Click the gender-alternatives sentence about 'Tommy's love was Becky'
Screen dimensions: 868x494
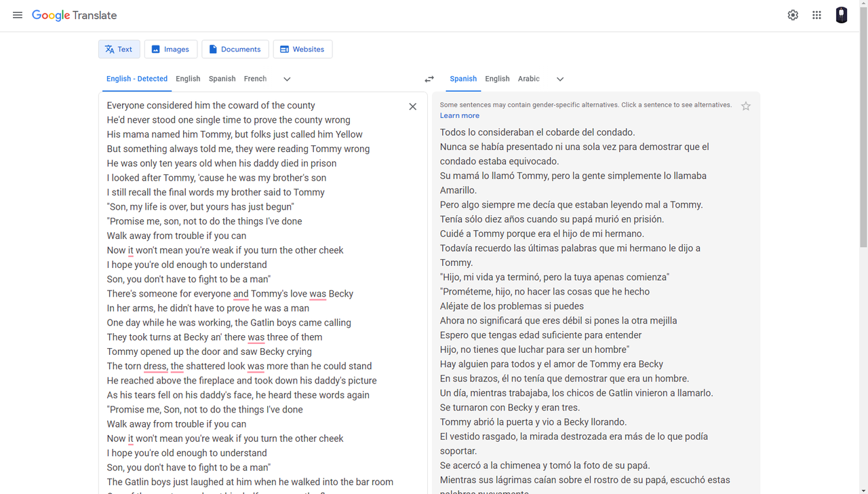click(551, 364)
